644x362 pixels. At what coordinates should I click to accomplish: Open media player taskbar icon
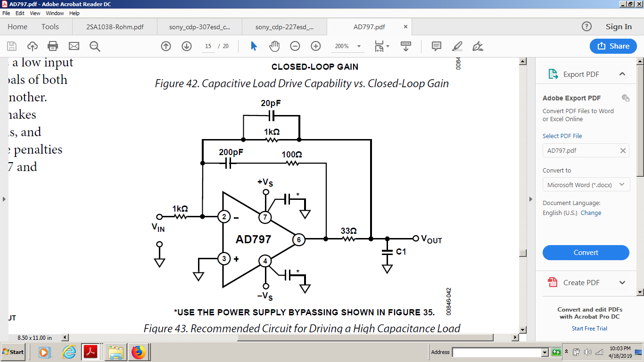point(44,352)
